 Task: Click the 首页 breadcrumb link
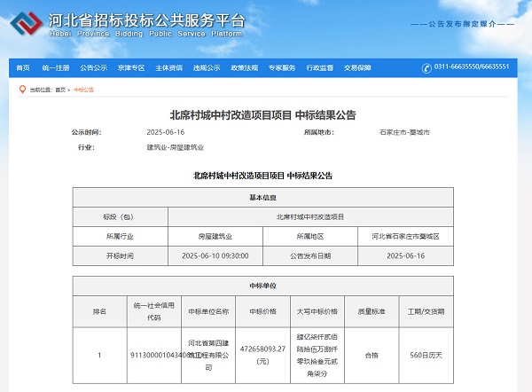(60, 90)
